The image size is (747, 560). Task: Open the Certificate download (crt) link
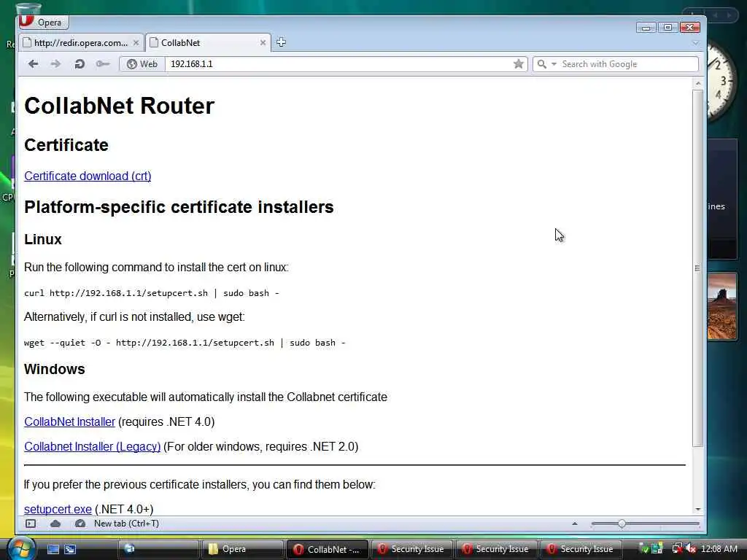click(88, 176)
